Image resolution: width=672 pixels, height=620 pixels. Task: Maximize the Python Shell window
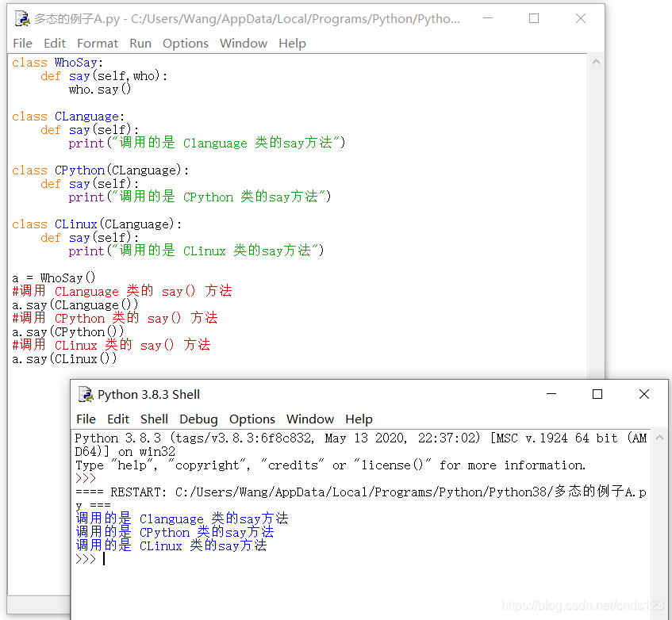(597, 394)
